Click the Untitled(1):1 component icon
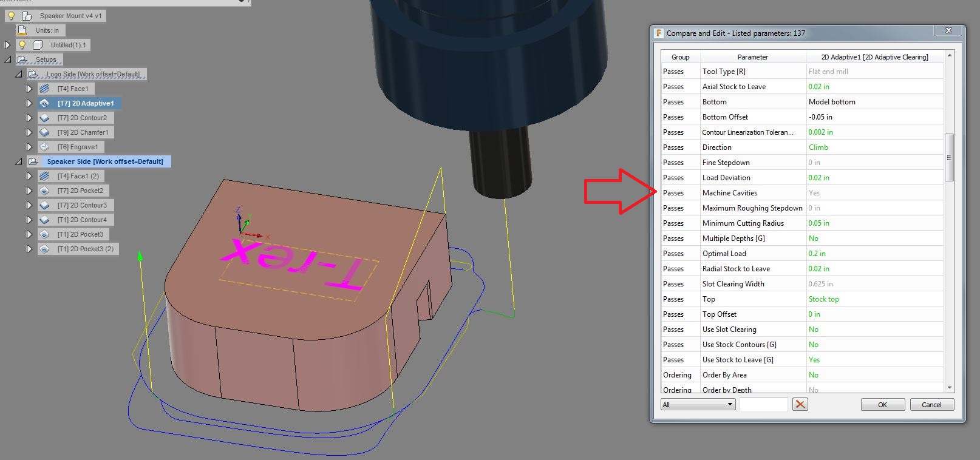This screenshot has height=460, width=980. [38, 45]
